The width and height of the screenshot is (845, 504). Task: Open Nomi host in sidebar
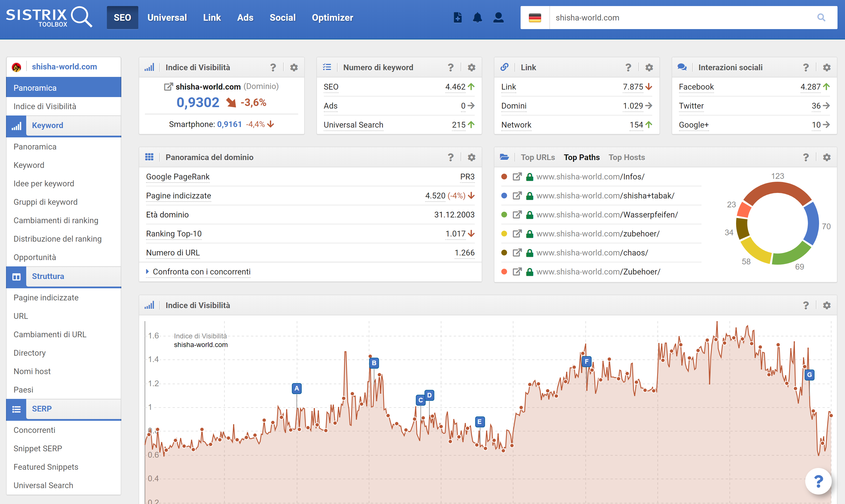click(32, 371)
